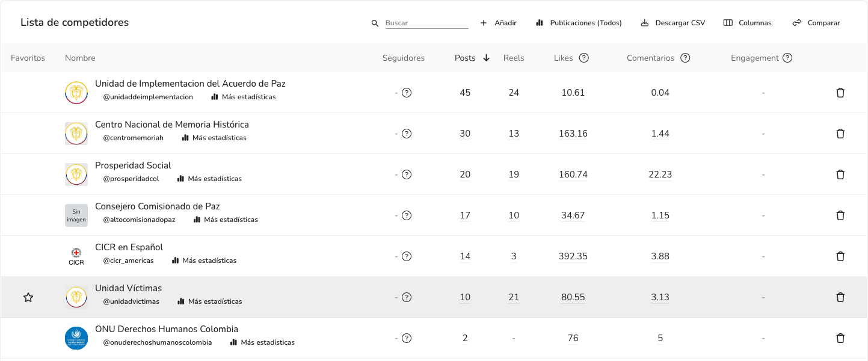
Task: Click trash icon for Unidad Víctimas
Action: click(x=840, y=297)
